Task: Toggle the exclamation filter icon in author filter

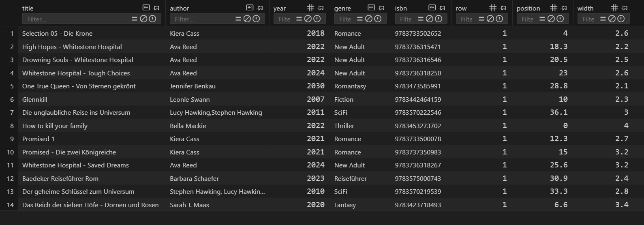Action: [256, 19]
